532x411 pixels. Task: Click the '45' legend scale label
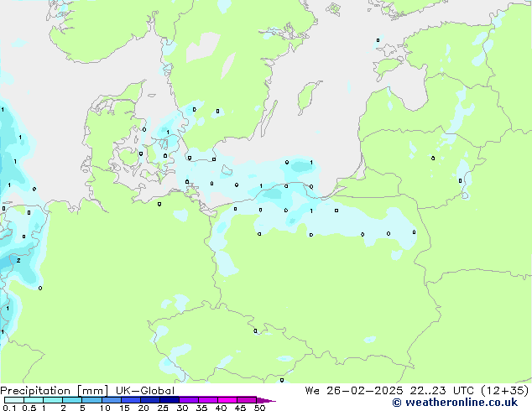pyautogui.click(x=240, y=408)
